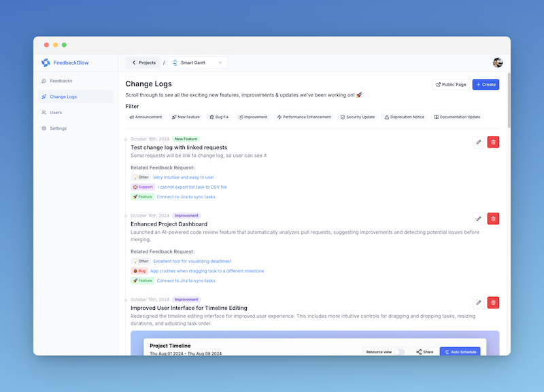The height and width of the screenshot is (392, 544).
Task: Click the Feature tag under October 16th
Action: pos(142,281)
